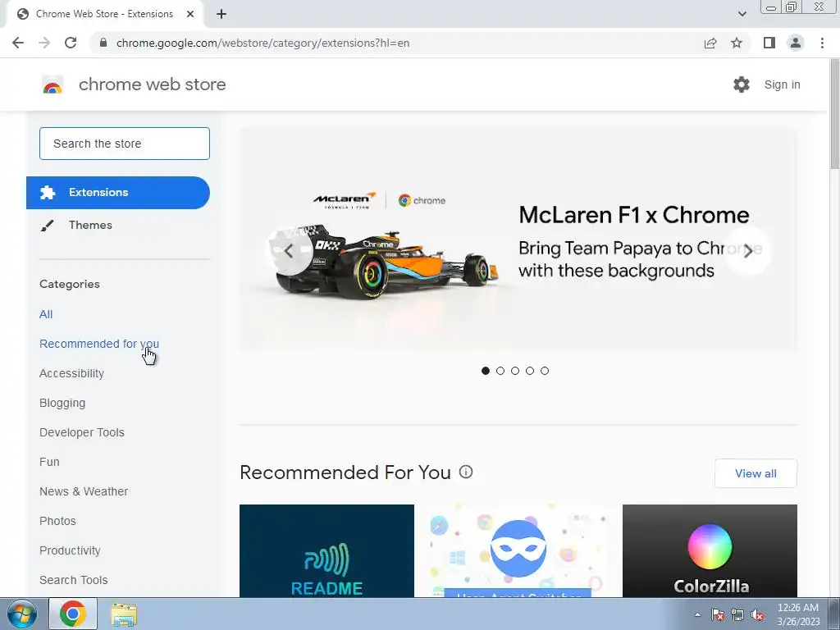Click the chrome web store title

click(x=152, y=84)
